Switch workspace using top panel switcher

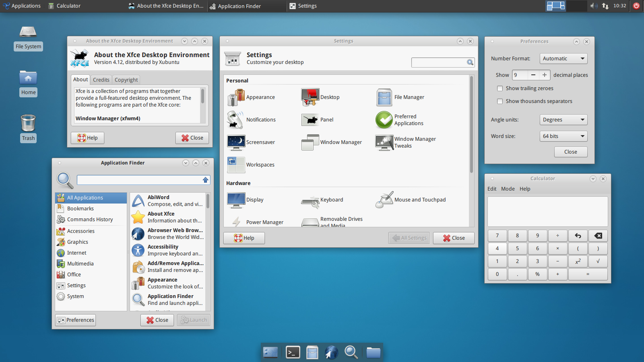566,6
